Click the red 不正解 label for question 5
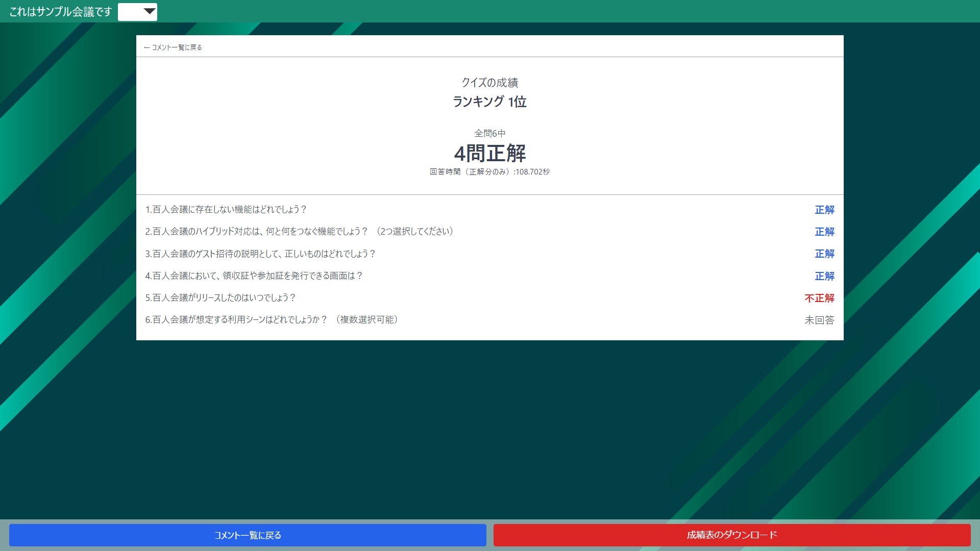The width and height of the screenshot is (980, 551). tap(819, 298)
